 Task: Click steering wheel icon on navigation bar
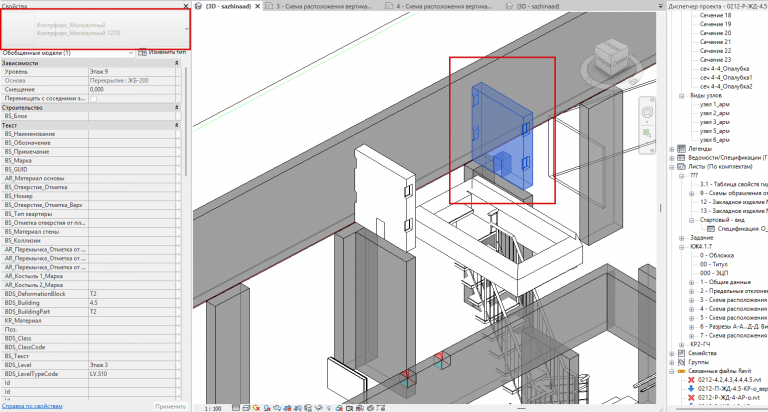[x=647, y=112]
